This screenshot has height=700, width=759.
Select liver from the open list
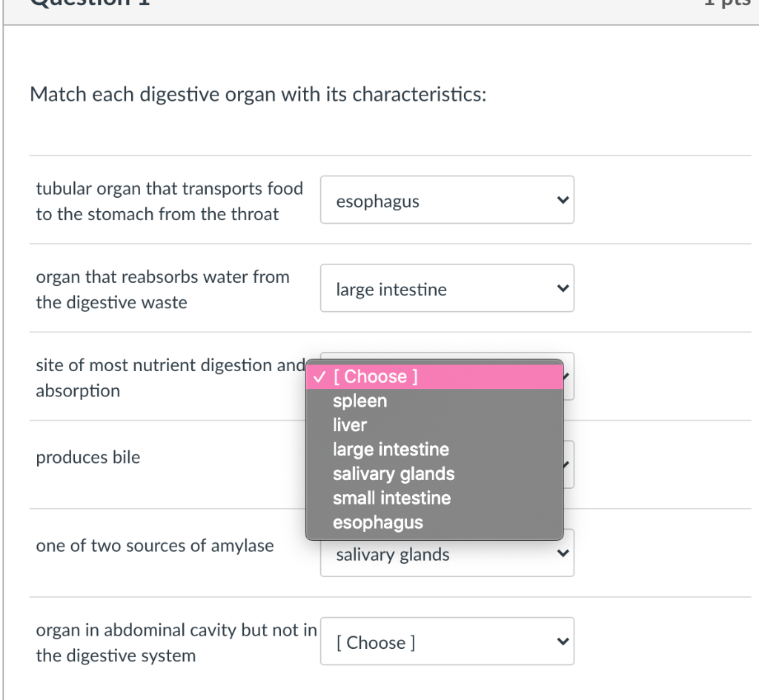click(350, 425)
